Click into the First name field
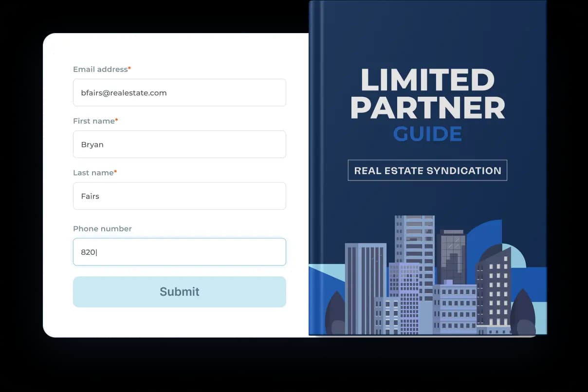 (179, 144)
